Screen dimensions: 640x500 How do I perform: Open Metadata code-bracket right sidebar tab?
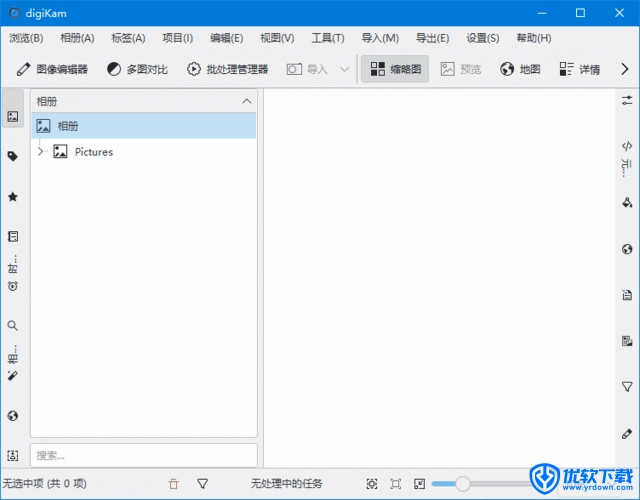(x=627, y=146)
